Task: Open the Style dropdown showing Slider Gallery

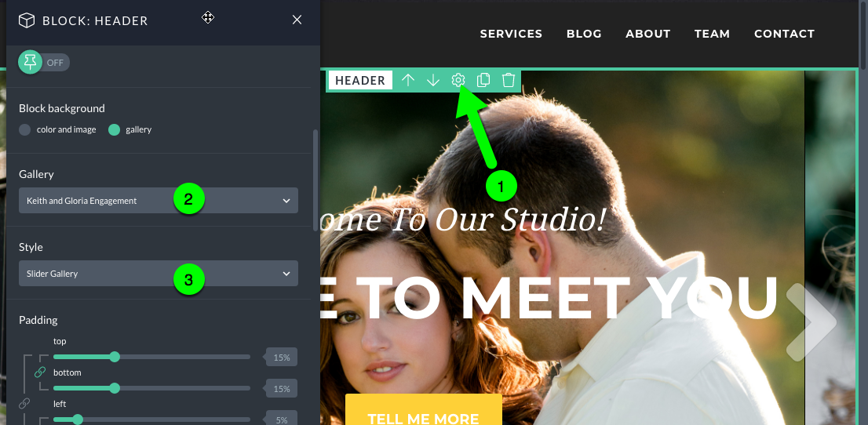Action: 159,274
